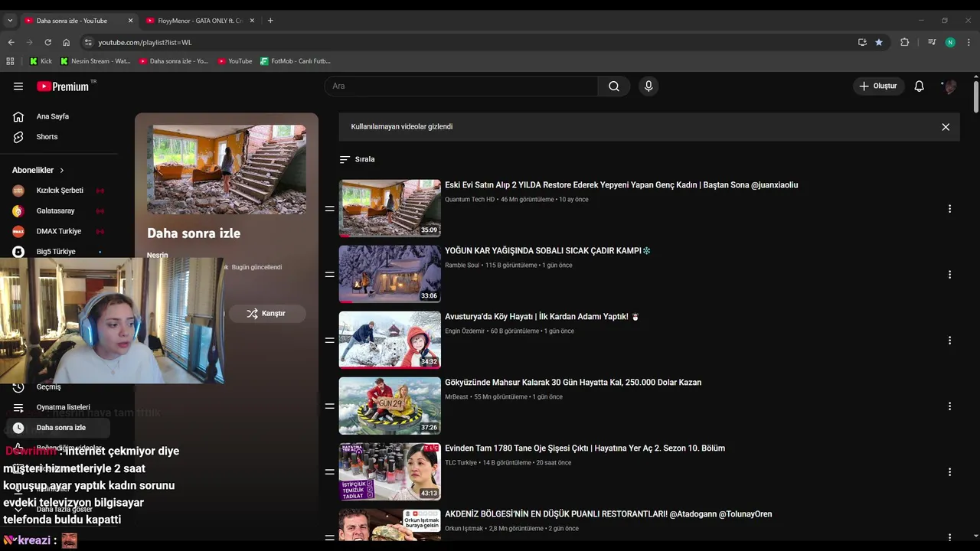Viewport: 980px width, 551px height.
Task: Dismiss the unavailable videos hidden banner
Action: click(x=946, y=127)
